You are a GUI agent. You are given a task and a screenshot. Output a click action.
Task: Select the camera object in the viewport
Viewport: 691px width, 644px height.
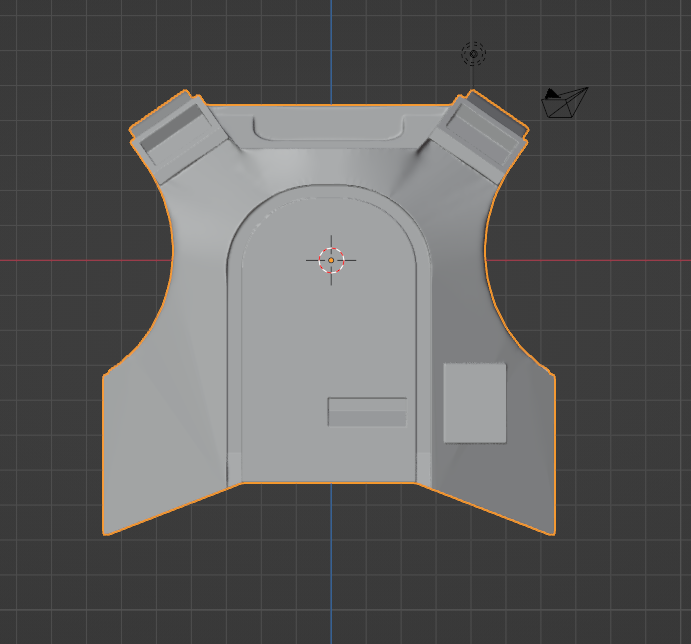pos(564,103)
